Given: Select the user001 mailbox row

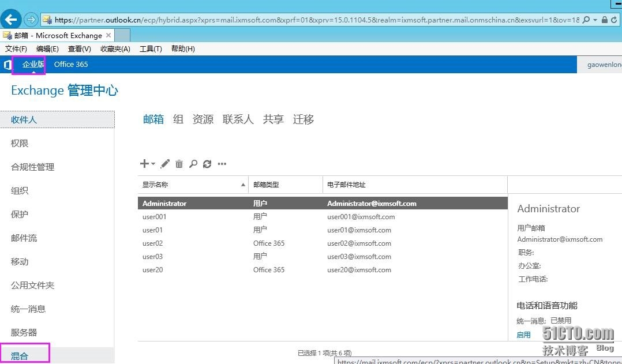Looking at the screenshot, I should point(323,216).
